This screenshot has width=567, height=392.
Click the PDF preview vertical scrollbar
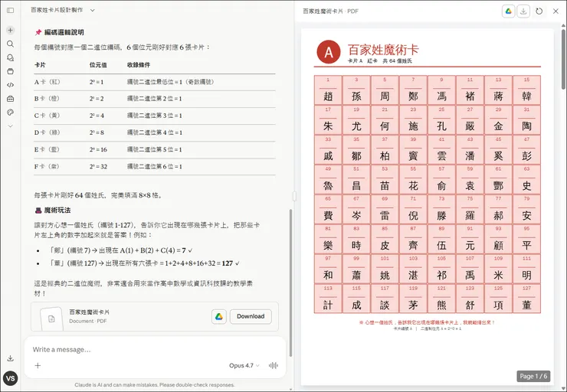point(563,58)
